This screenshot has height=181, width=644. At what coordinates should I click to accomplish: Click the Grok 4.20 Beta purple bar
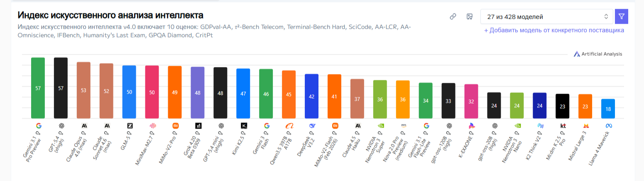click(198, 92)
